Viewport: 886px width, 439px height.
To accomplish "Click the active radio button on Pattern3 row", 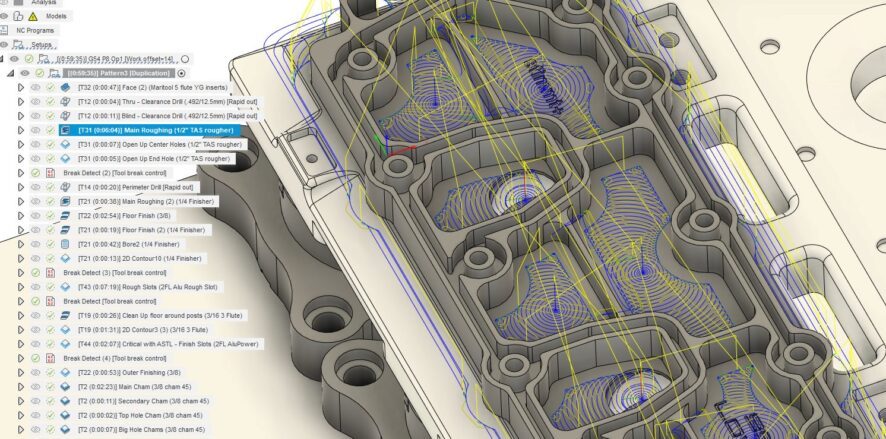I will tap(181, 73).
